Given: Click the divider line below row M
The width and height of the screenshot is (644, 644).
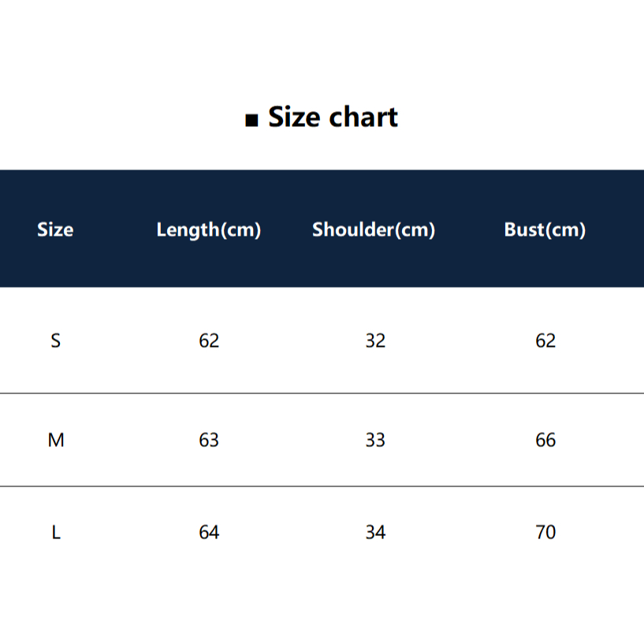Looking at the screenshot, I should (322, 486).
